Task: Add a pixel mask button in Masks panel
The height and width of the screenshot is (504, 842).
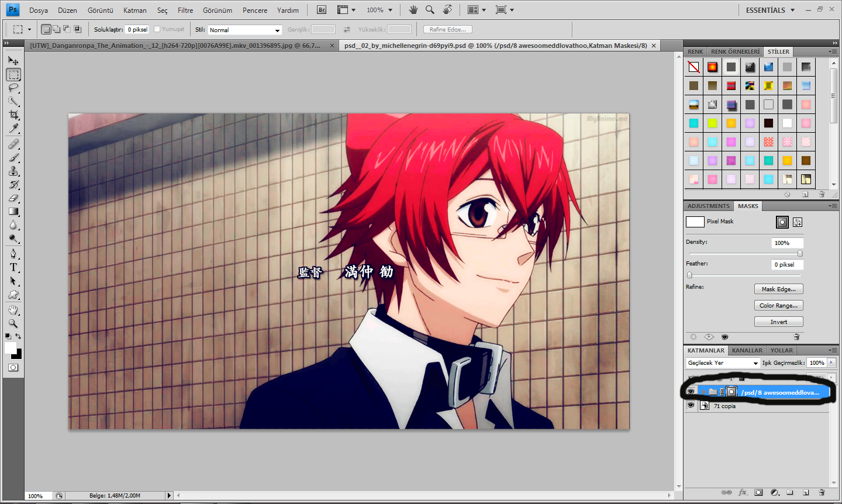Action: pyautogui.click(x=782, y=222)
